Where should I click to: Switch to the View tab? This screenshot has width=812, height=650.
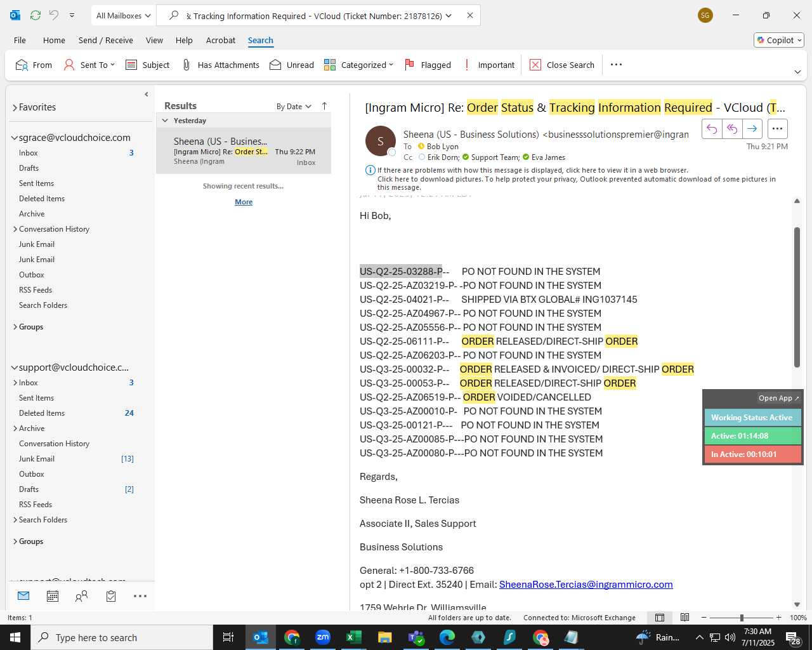coord(154,40)
